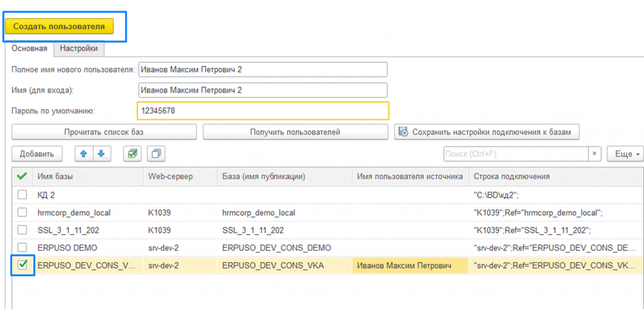Click hrmcorp_demo_local publication name cell
The width and height of the screenshot is (644, 309).
point(285,213)
